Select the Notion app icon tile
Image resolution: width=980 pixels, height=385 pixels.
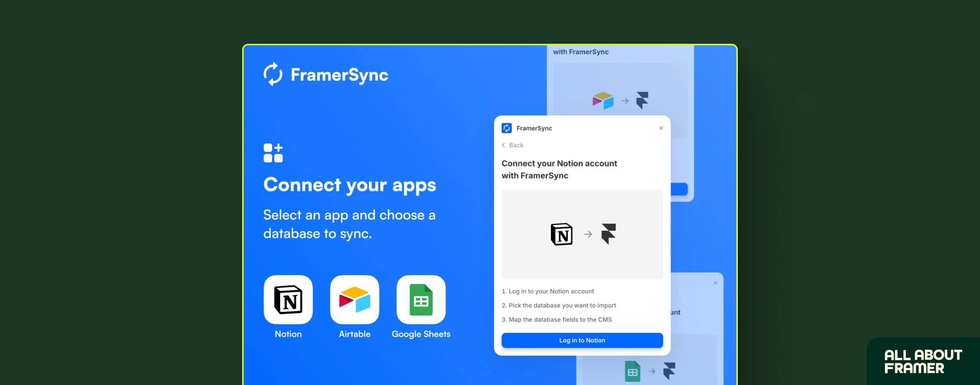coord(288,300)
